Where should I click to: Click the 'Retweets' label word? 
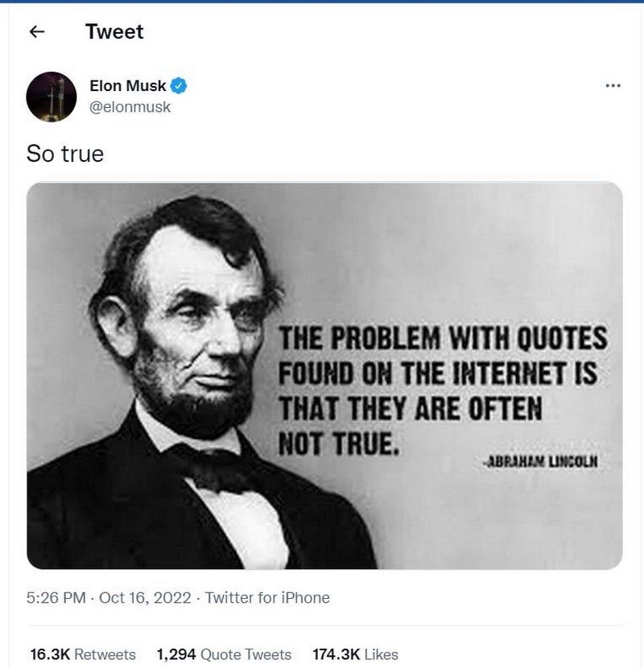105,654
